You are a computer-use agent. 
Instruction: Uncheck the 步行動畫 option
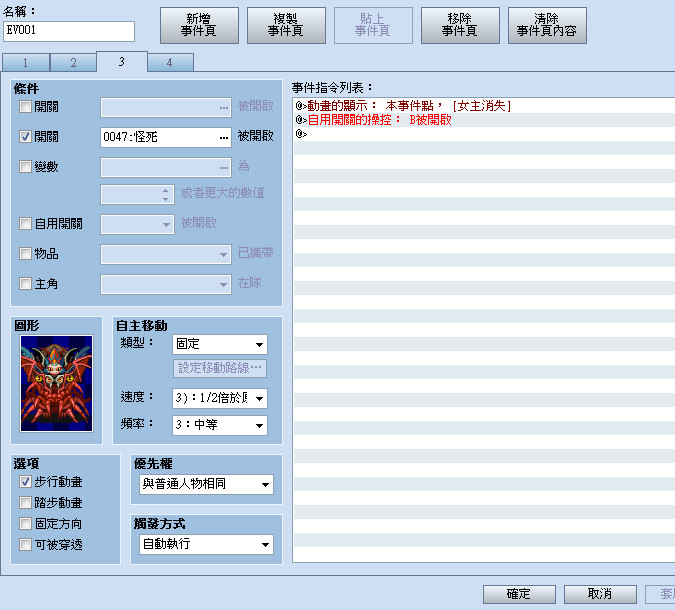pyautogui.click(x=25, y=482)
